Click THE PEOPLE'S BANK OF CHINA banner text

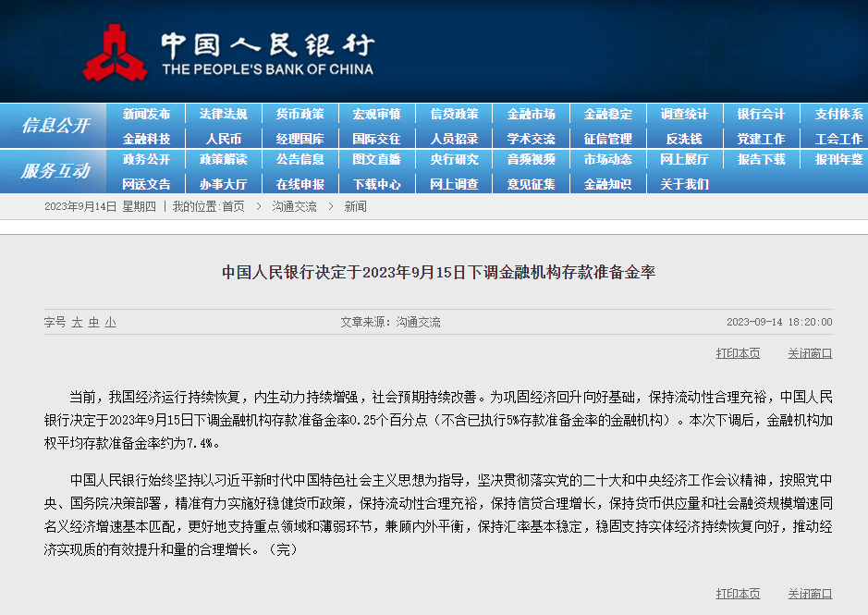(x=267, y=69)
